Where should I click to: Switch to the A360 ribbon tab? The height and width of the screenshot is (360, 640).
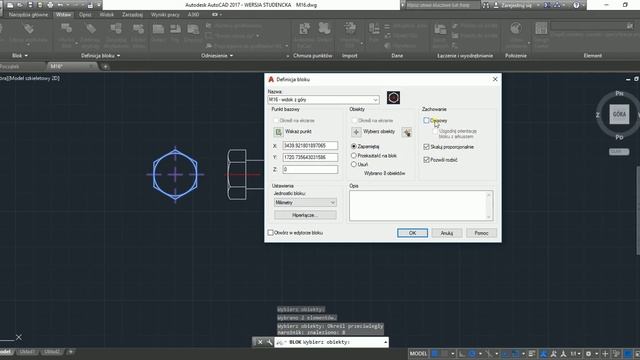pos(193,15)
